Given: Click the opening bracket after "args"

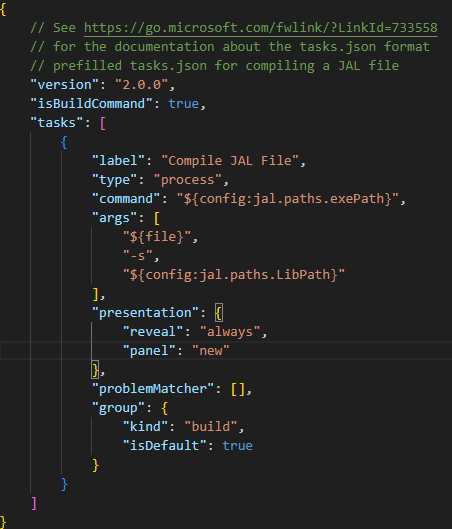Looking at the screenshot, I should tap(157, 218).
